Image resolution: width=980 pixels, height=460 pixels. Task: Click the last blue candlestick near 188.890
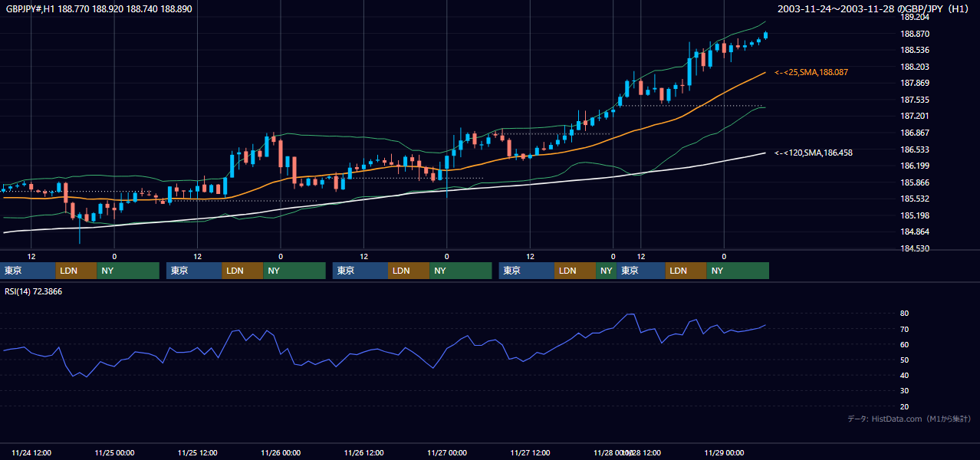coord(765,34)
